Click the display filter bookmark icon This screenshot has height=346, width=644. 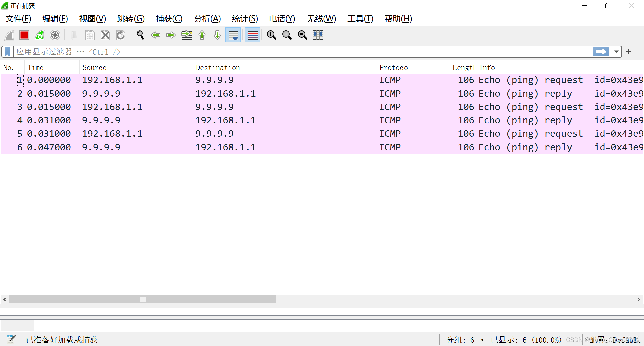coord(7,52)
